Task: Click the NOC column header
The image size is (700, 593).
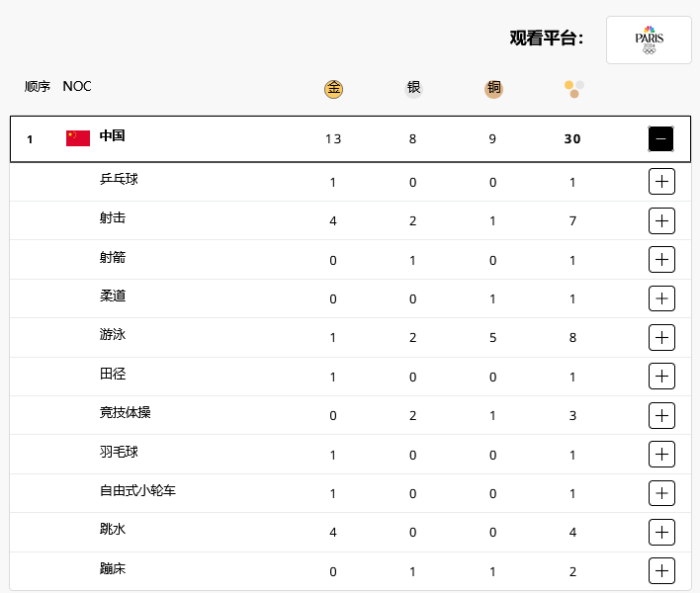Action: click(77, 86)
